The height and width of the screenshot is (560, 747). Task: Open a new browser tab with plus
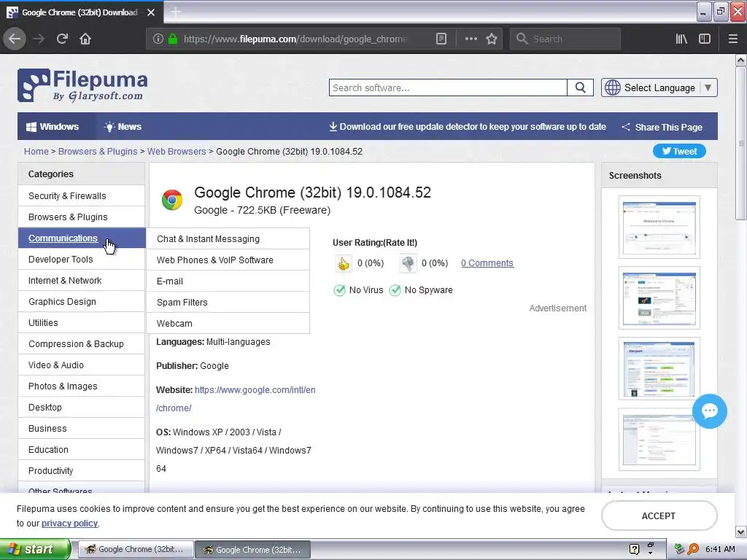176,12
